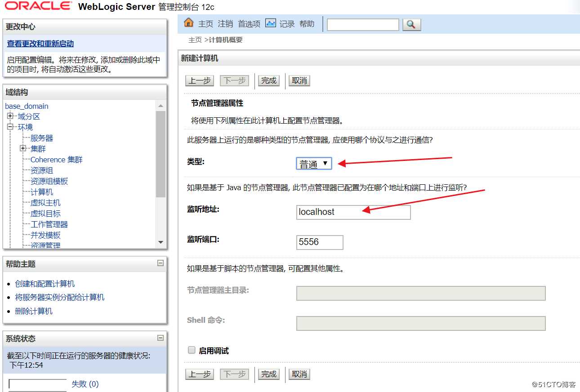Click the magnifier search button
This screenshot has width=580, height=392.
pyautogui.click(x=411, y=24)
